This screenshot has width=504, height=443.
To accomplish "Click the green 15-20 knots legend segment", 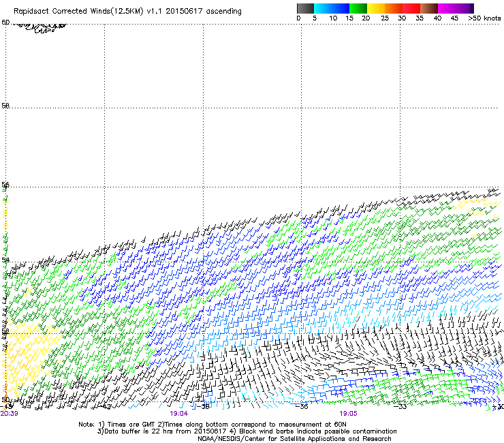I will coord(358,8).
